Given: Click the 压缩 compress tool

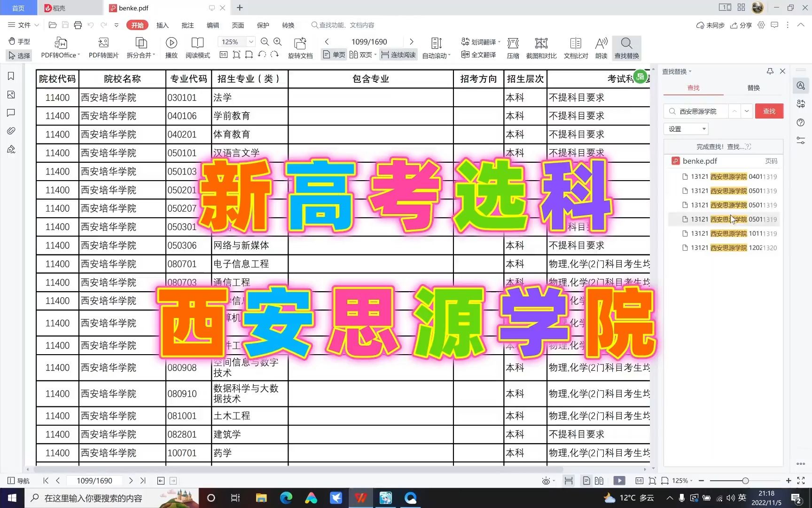Looking at the screenshot, I should click(x=513, y=48).
